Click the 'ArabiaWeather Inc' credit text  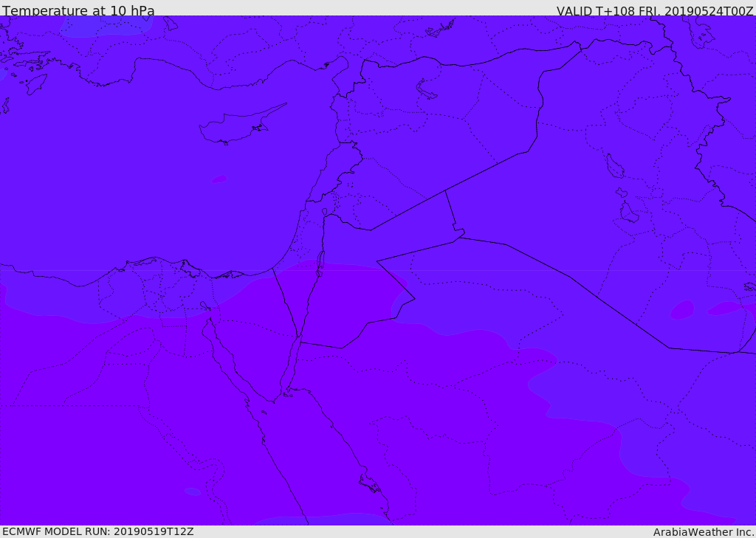[x=704, y=532]
